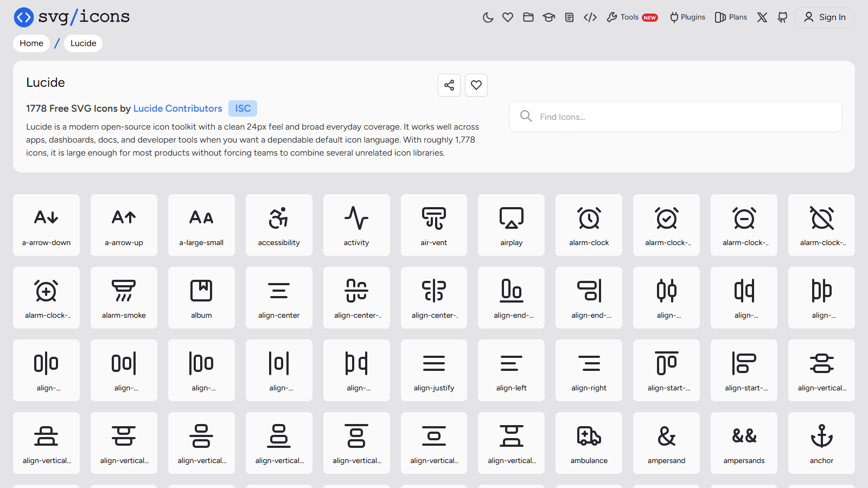
Task: Click the Sign In button
Action: click(824, 17)
